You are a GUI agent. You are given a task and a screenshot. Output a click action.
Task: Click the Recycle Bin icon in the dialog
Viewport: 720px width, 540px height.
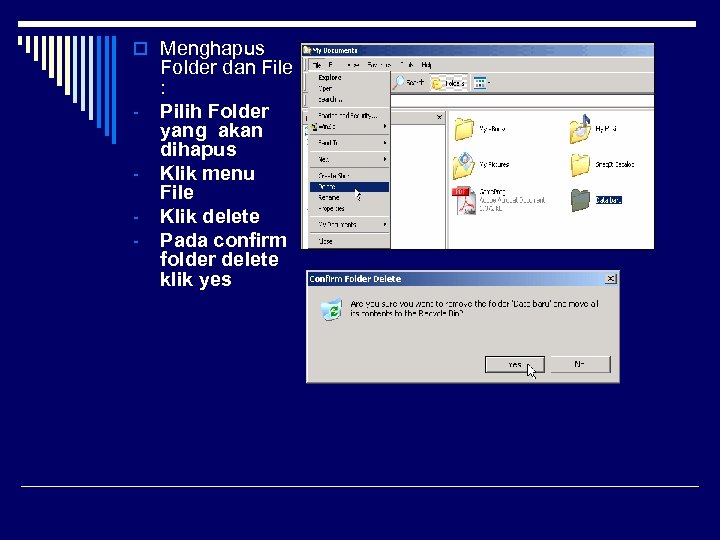click(332, 309)
